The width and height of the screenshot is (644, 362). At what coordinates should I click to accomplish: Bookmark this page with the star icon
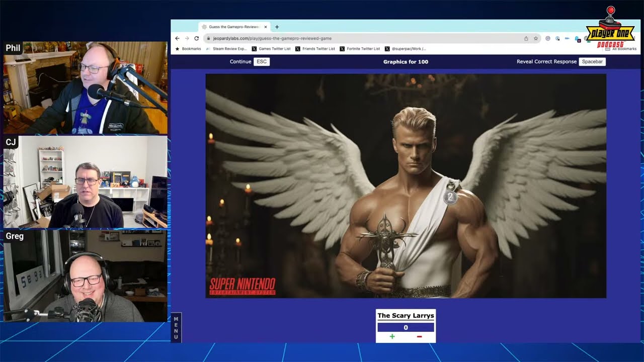click(x=536, y=38)
